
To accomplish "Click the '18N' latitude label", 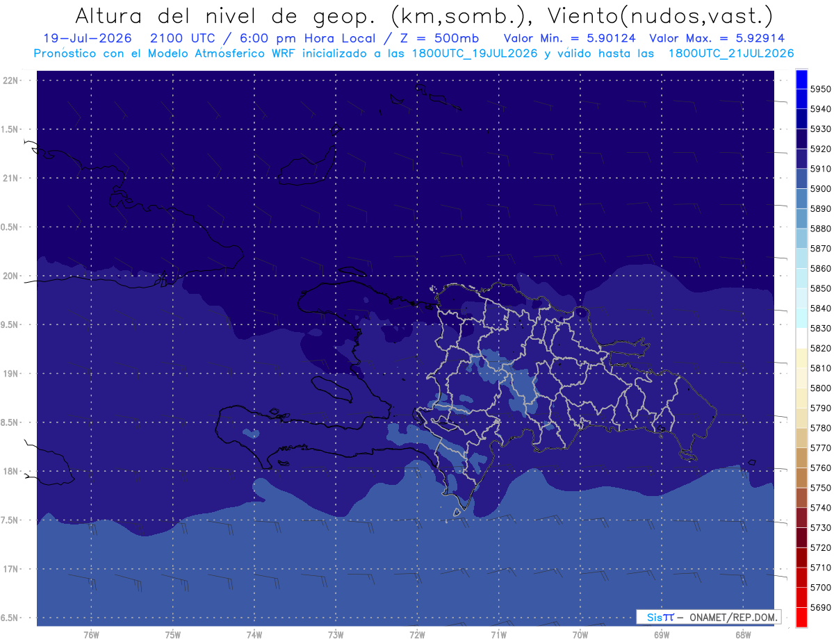I will 11,471.
